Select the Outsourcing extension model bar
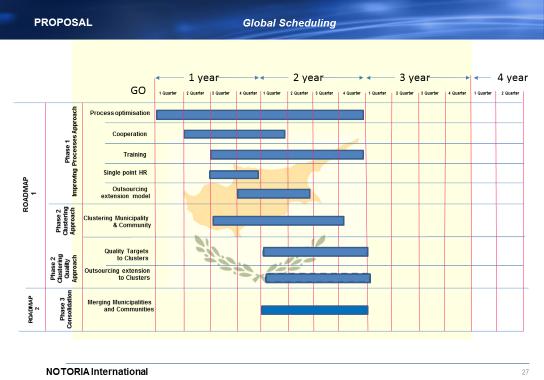Viewport: 544px width, 380px height. click(274, 194)
